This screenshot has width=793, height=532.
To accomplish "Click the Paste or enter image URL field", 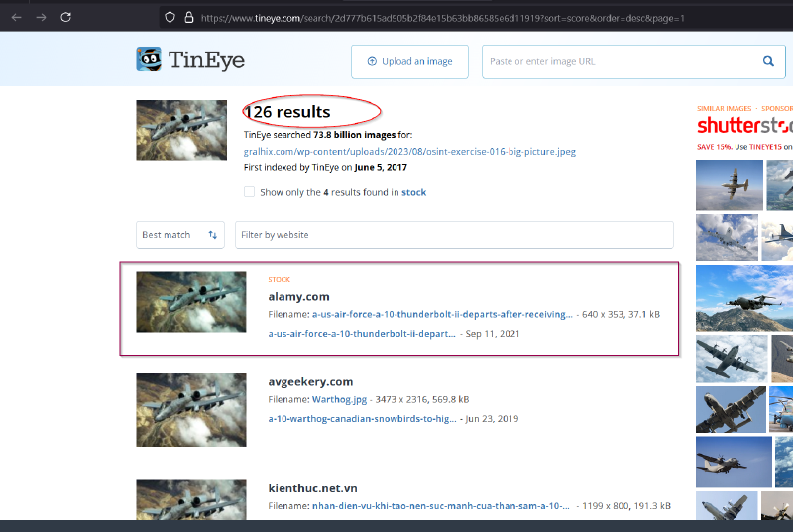I will click(621, 61).
